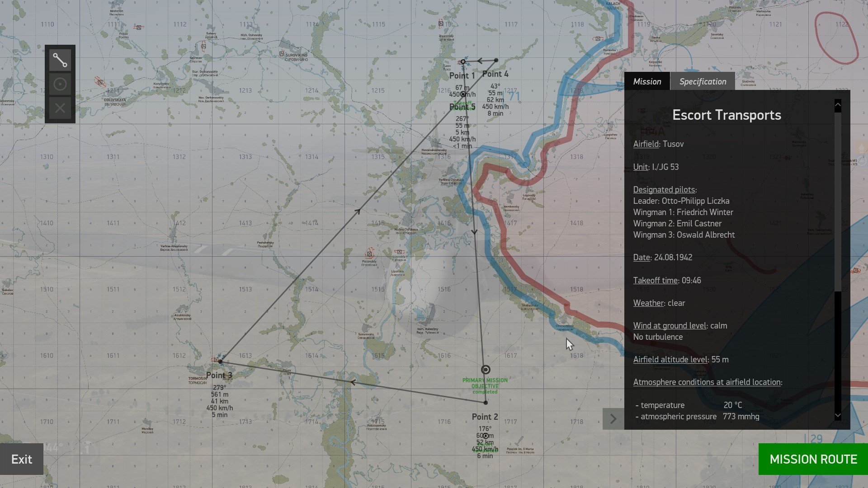This screenshot has height=488, width=868.
Task: Select the Point 1 waypoint marker
Action: click(x=463, y=62)
